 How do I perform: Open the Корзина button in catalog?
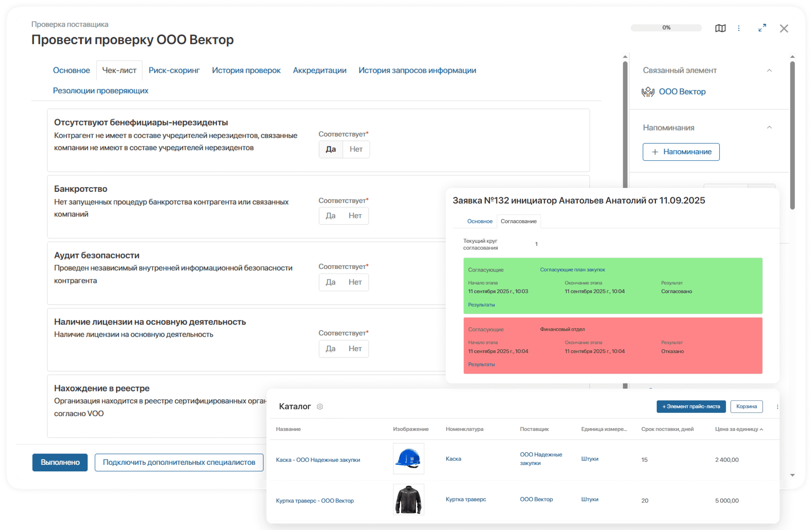pyautogui.click(x=746, y=406)
